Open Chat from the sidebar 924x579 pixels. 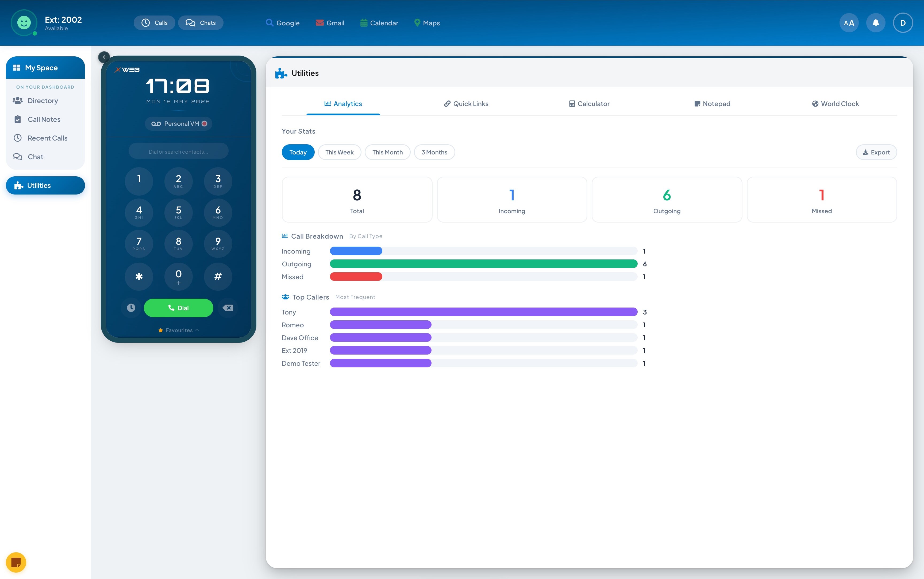pos(45,157)
